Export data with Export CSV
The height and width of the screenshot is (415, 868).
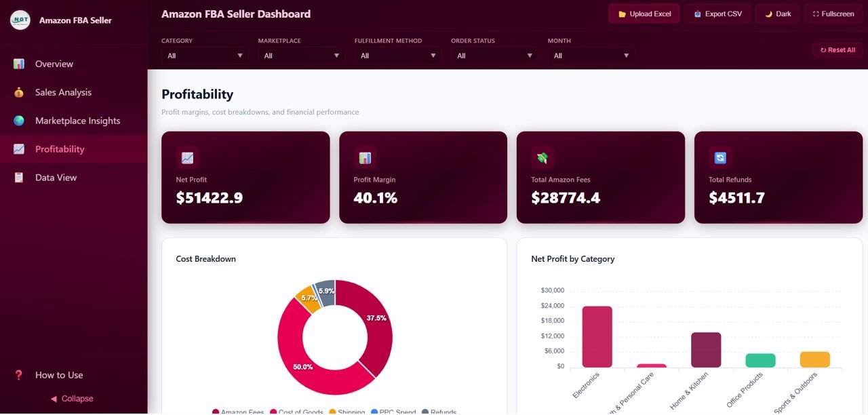(x=717, y=13)
